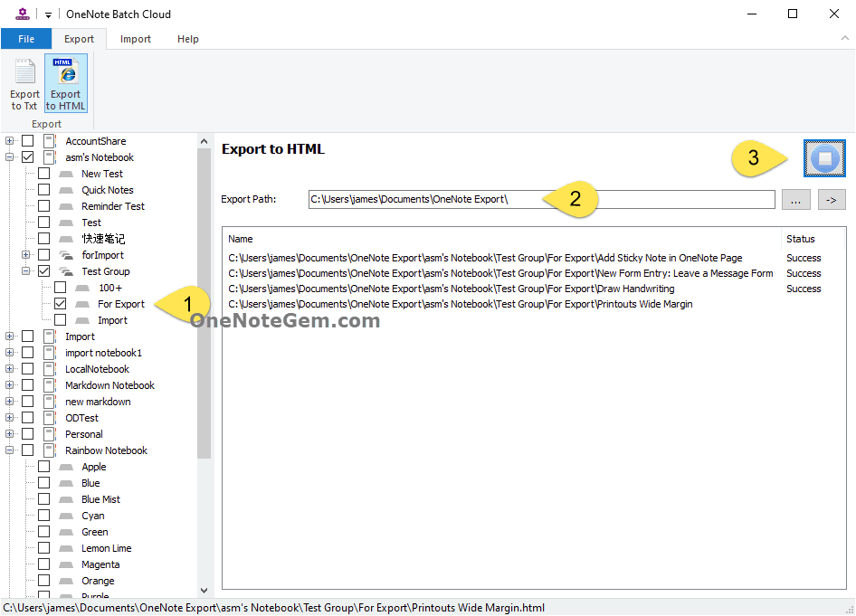The width and height of the screenshot is (856, 616).
Task: Click the stop export button icon
Action: tap(824, 158)
